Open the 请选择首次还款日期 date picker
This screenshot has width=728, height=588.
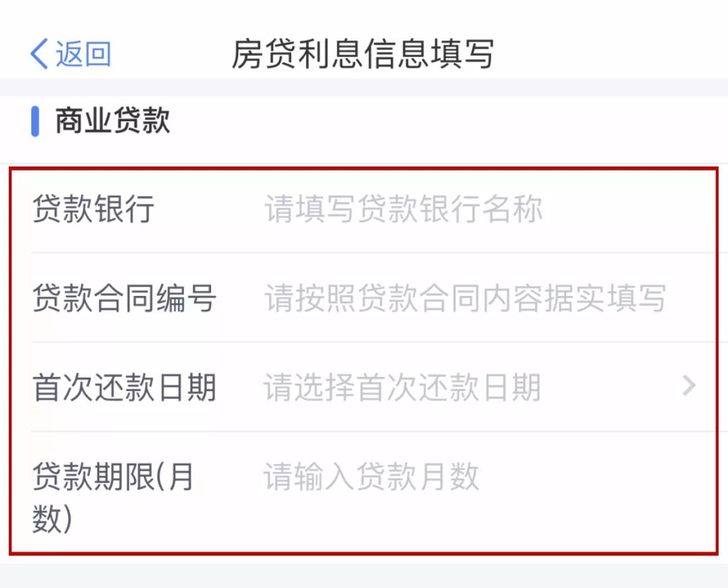point(402,388)
